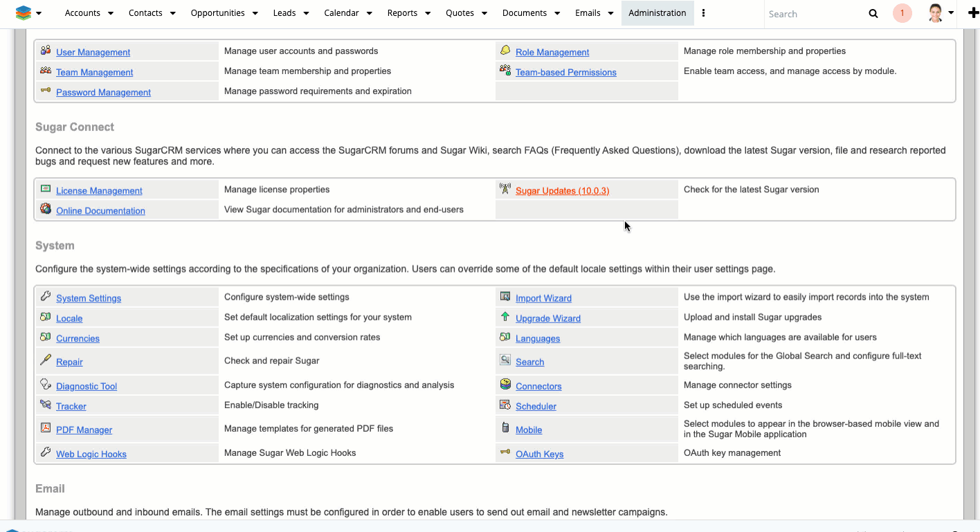This screenshot has height=532, width=980.
Task: Open the Diagnostic Tool link
Action: point(87,386)
